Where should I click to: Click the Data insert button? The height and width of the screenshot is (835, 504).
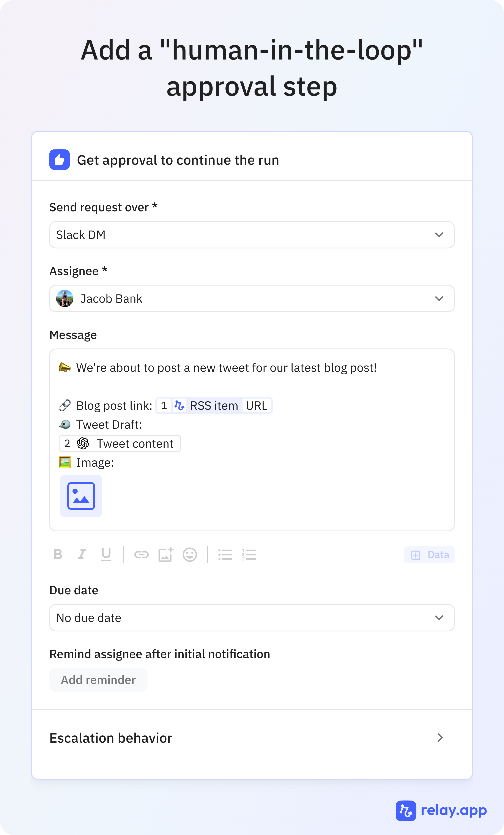click(429, 555)
